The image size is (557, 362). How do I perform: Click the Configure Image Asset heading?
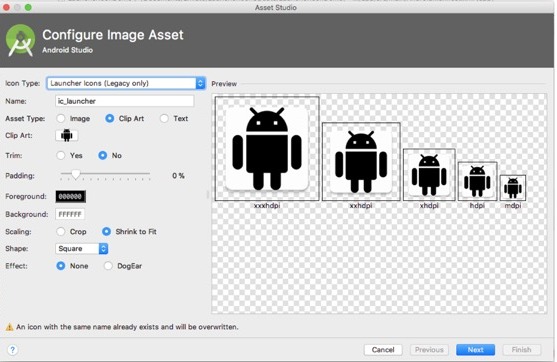113,35
